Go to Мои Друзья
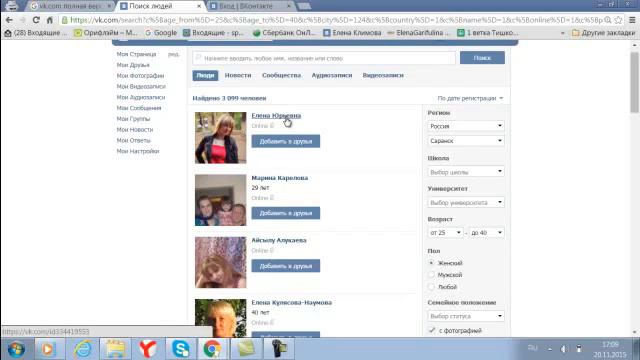The height and width of the screenshot is (360, 640). [x=133, y=65]
